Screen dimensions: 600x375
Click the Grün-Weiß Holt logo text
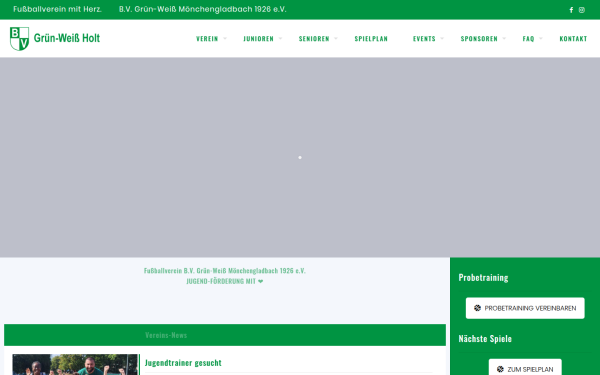pyautogui.click(x=67, y=38)
